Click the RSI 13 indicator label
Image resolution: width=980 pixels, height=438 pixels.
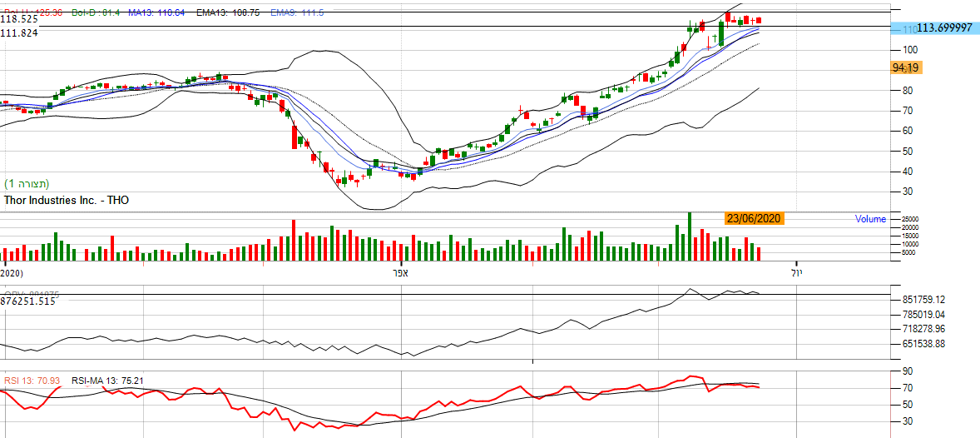pyautogui.click(x=26, y=381)
